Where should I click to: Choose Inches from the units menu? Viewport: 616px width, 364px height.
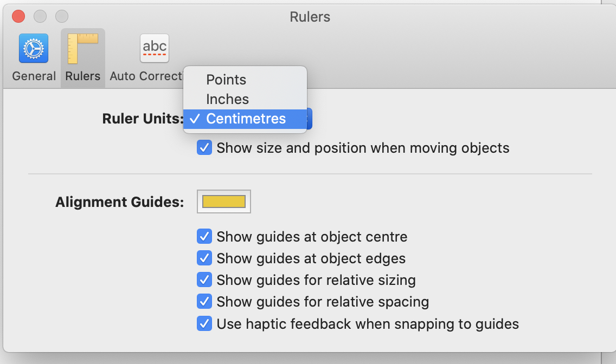[227, 99]
